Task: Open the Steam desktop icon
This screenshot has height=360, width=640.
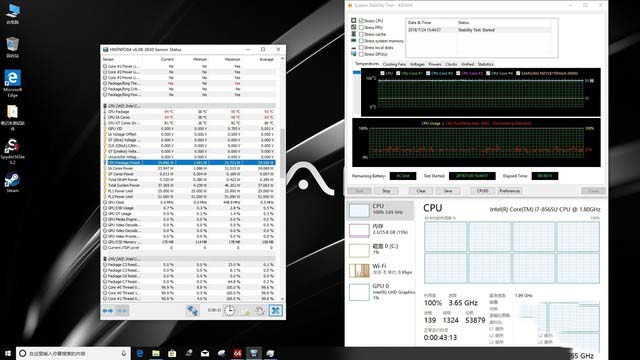Action: click(12, 182)
